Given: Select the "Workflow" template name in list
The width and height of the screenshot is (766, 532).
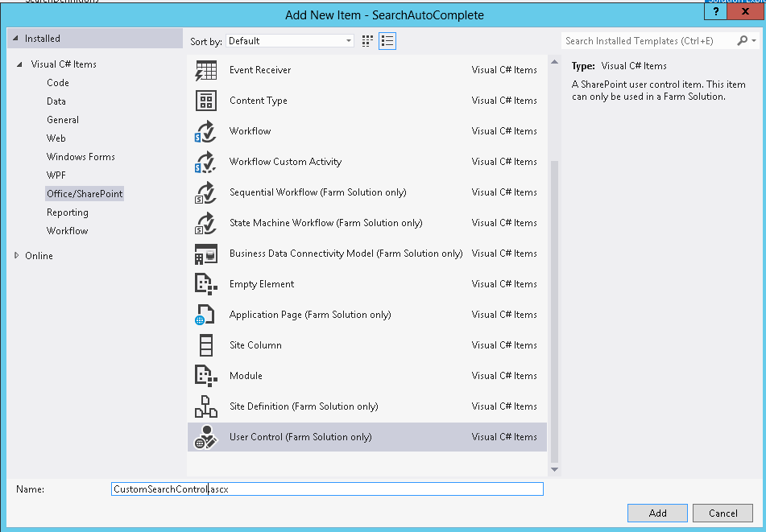Looking at the screenshot, I should (x=251, y=131).
